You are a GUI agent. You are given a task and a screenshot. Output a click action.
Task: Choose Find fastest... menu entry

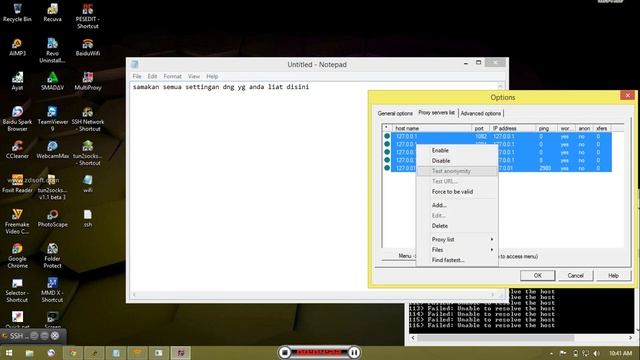pos(457,260)
